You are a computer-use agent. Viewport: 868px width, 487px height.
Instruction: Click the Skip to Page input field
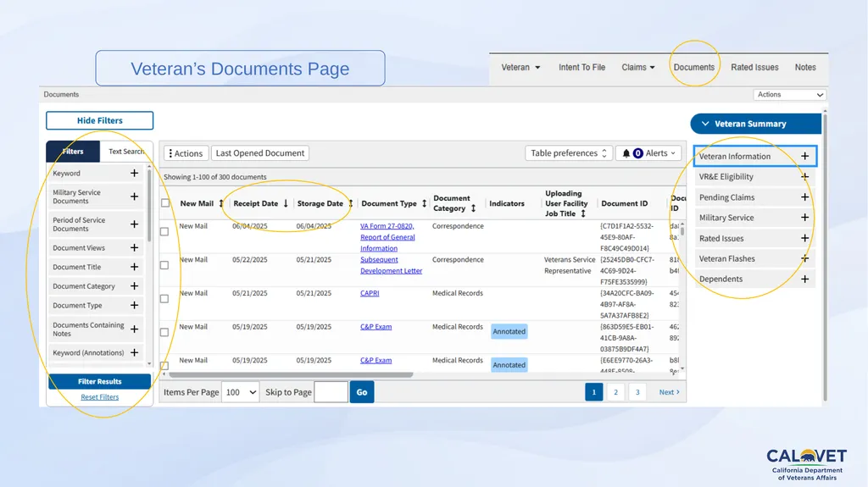331,392
